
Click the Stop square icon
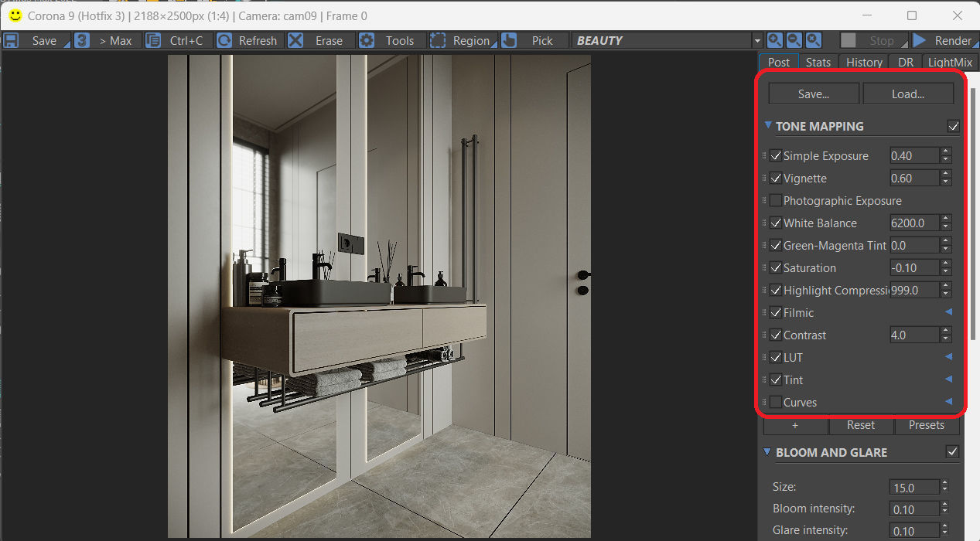pos(849,40)
